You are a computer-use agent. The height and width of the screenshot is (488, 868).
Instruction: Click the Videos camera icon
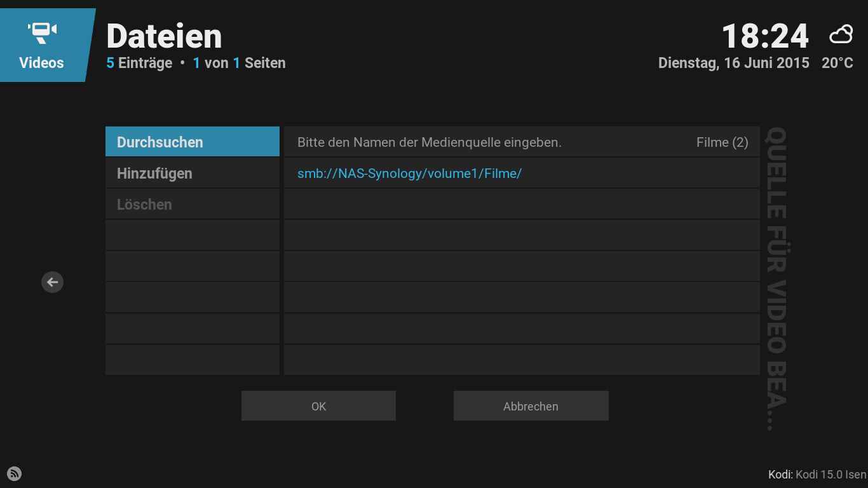point(42,32)
